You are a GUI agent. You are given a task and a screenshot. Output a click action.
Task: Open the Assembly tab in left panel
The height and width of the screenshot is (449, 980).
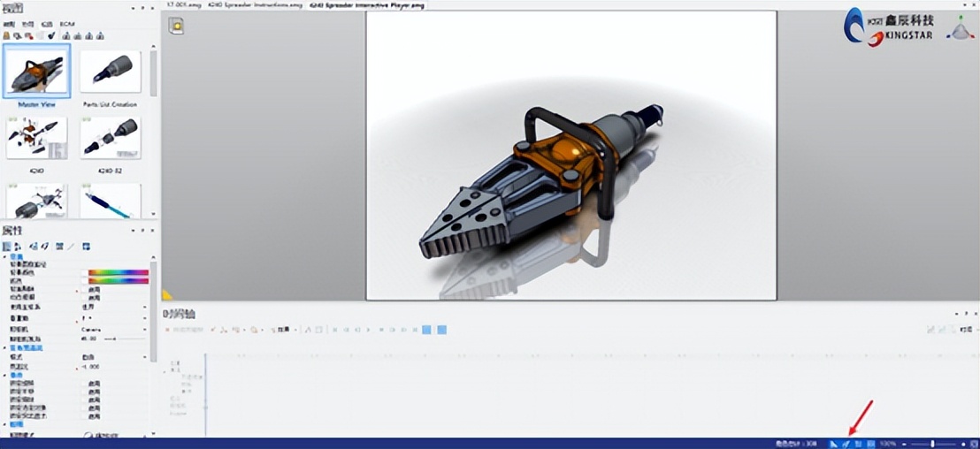coord(10,25)
